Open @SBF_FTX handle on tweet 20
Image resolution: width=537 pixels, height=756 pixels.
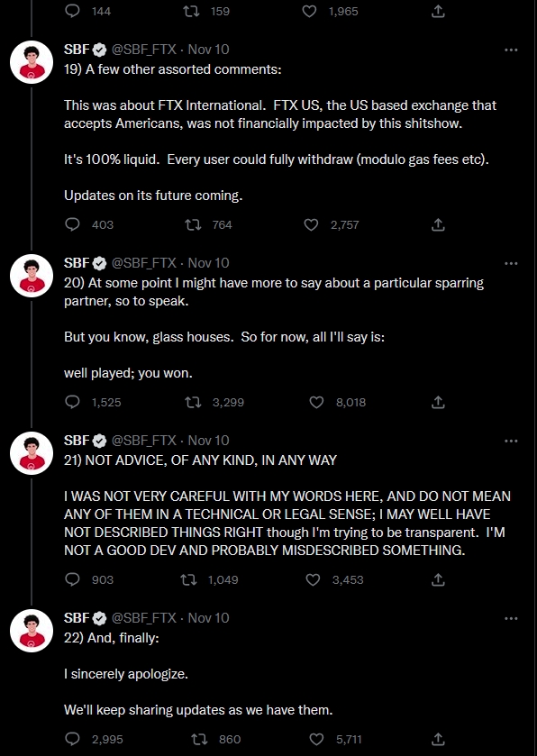(143, 263)
